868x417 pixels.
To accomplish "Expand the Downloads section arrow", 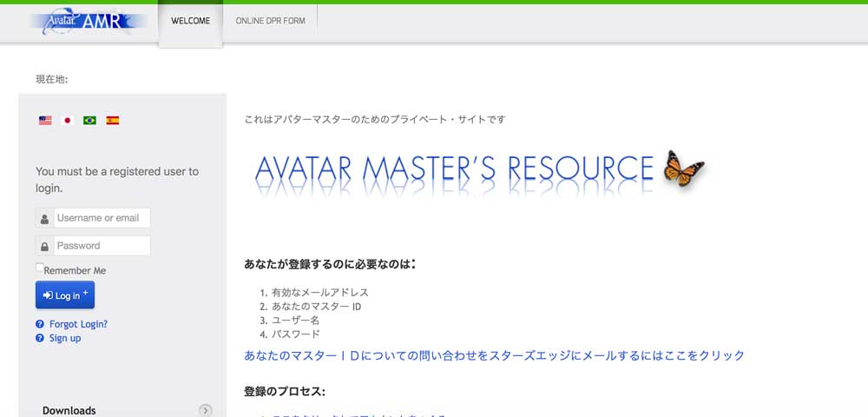I will pyautogui.click(x=205, y=410).
